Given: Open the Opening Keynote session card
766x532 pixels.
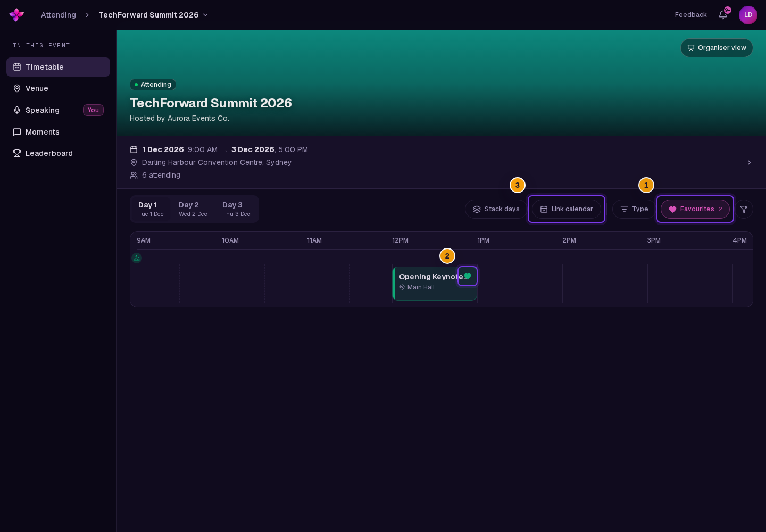Looking at the screenshot, I should 435,284.
